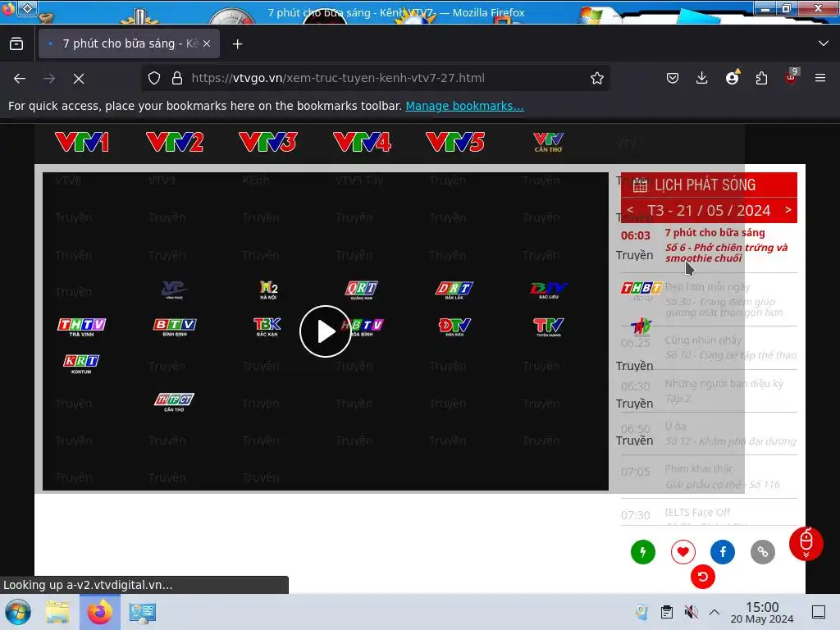This screenshot has height=630, width=840.
Task: Select 'Phim khai thác' schedule entry
Action: pyautogui.click(x=709, y=477)
